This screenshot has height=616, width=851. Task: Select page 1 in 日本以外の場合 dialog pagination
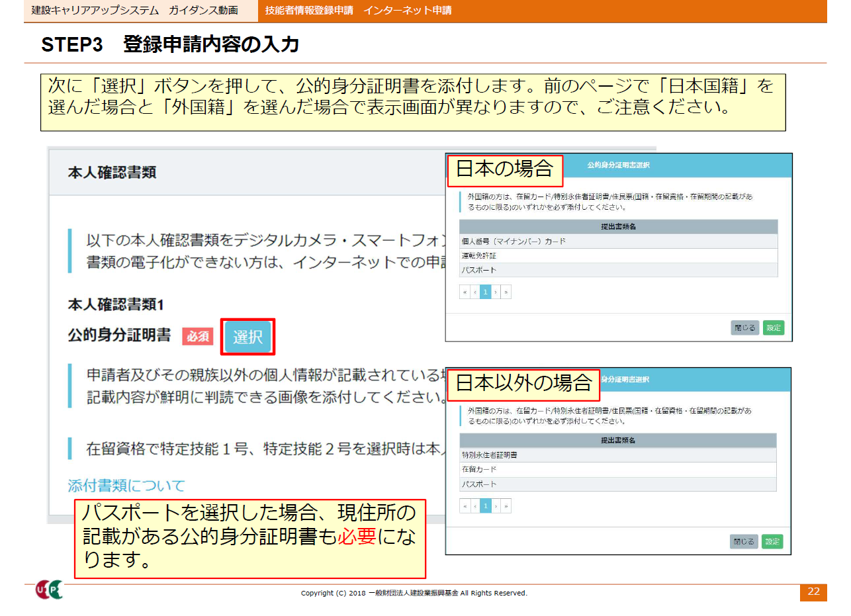[485, 506]
